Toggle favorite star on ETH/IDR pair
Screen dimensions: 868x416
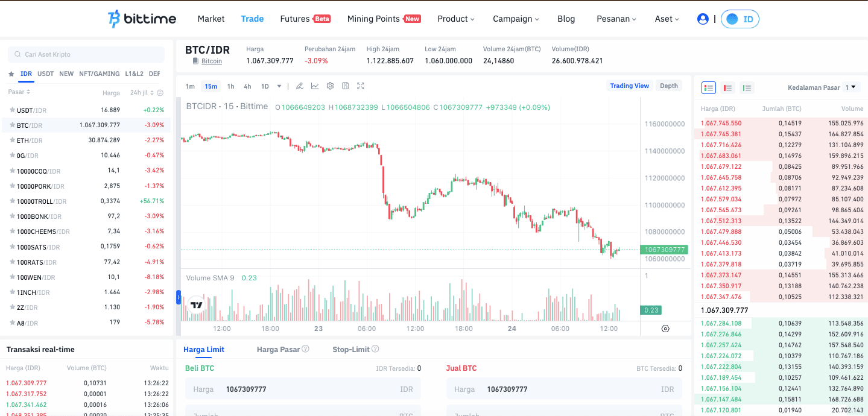pyautogui.click(x=13, y=140)
